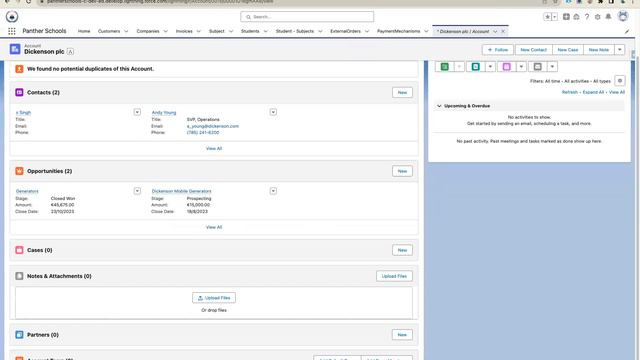The height and width of the screenshot is (360, 640).
Task: Click New in the Contacts section
Action: pos(402,93)
